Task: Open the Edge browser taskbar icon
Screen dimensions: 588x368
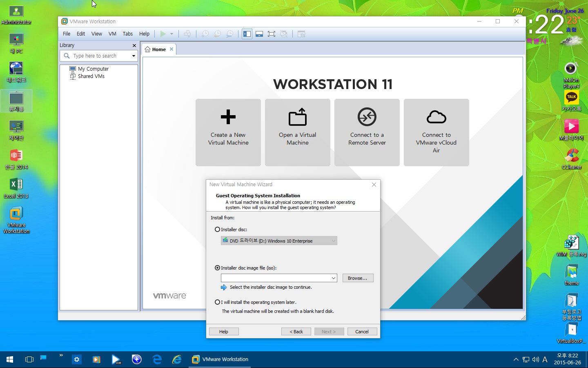Action: 157,359
